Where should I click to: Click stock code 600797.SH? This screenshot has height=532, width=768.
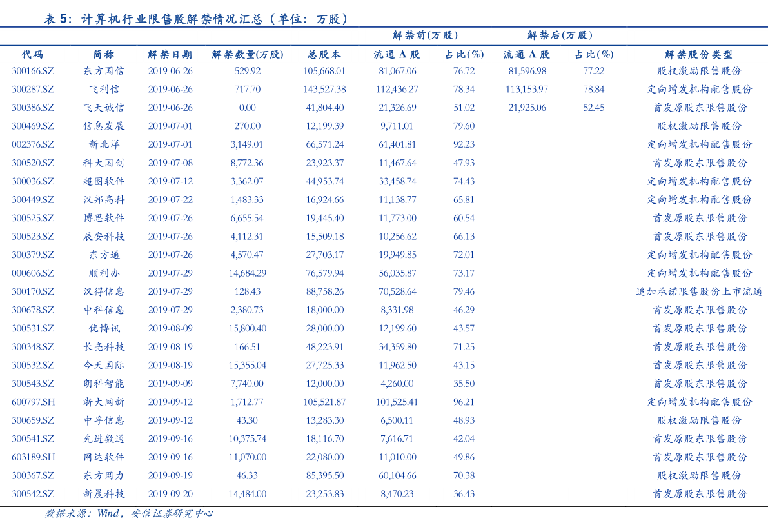point(33,402)
